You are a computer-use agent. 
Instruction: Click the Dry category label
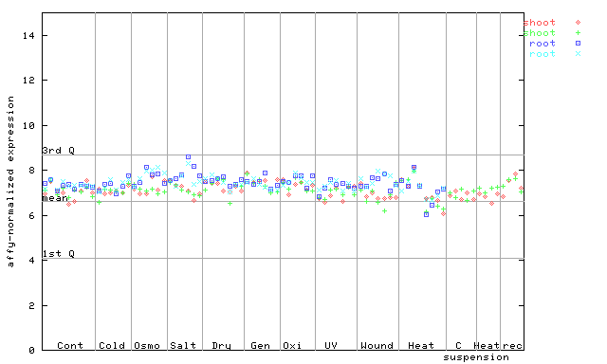(x=221, y=346)
